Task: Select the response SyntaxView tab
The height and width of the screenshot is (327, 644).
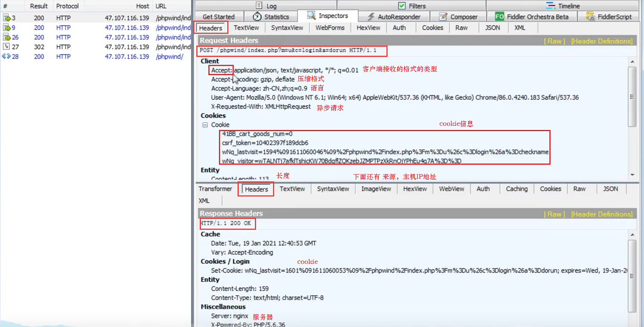Action: click(x=333, y=189)
